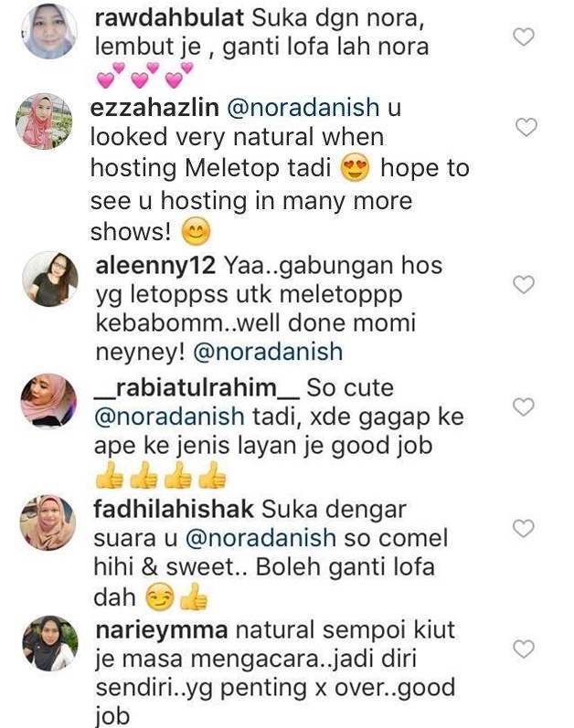Tap heart icon beside ezzahazlin's comment
574x728 pixels.
click(526, 127)
